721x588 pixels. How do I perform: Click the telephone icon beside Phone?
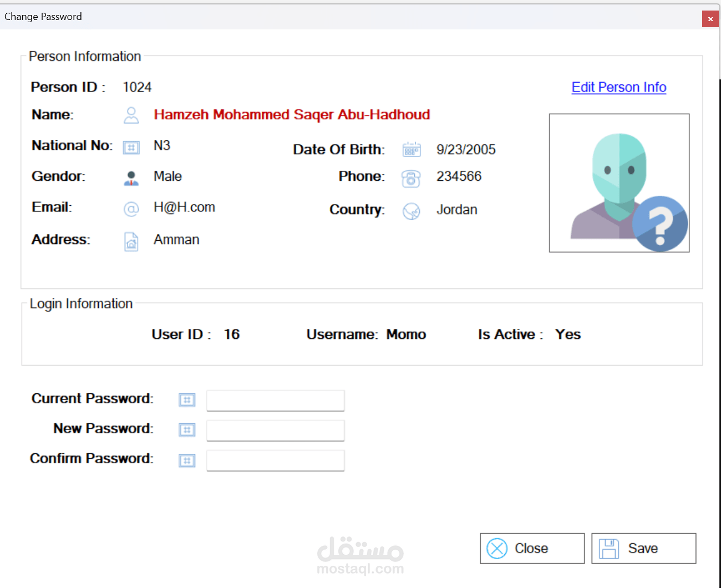click(412, 179)
